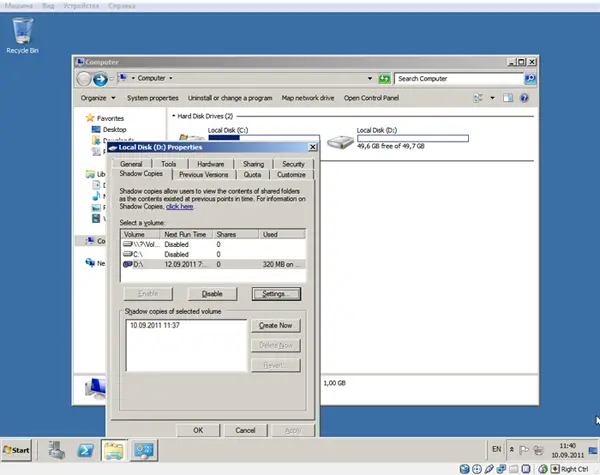Open the Recycle Bin desktop icon
Screen dimensions: 600x475
pyautogui.click(x=22, y=35)
